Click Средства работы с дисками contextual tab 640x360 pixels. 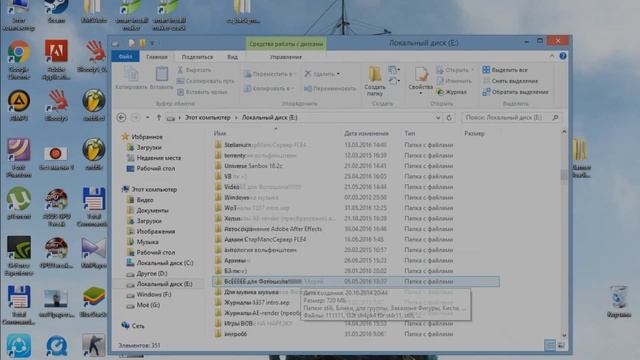286,44
